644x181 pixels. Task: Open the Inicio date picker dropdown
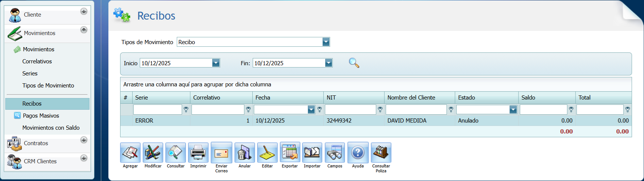coord(216,63)
